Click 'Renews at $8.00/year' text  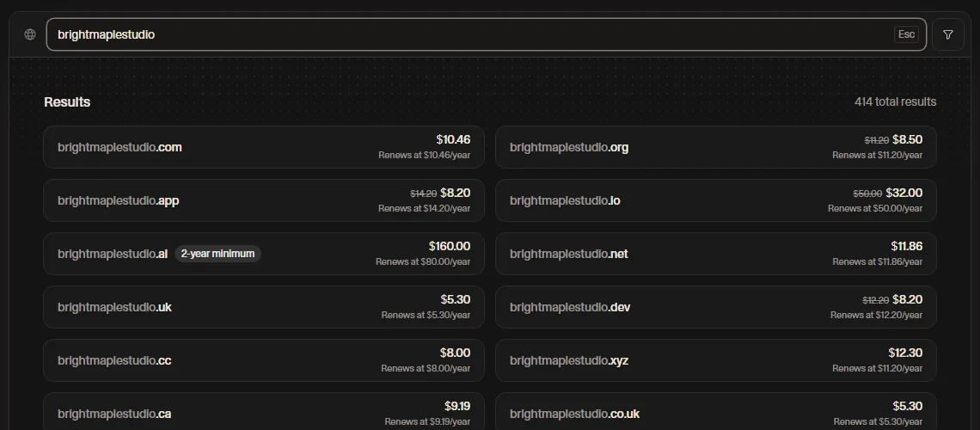point(426,369)
